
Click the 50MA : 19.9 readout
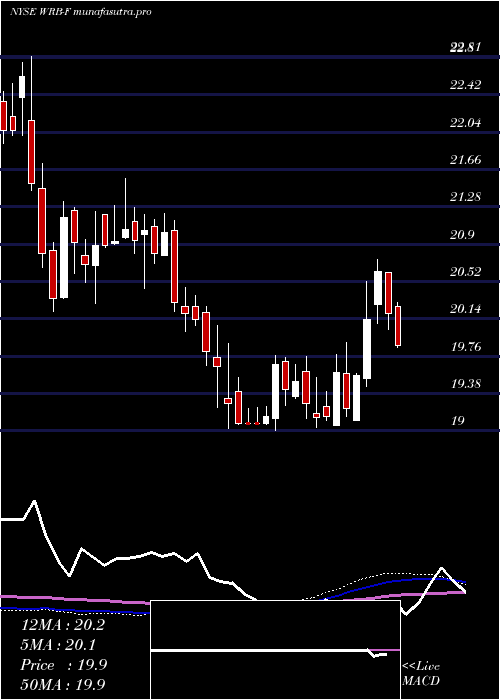[x=64, y=684]
